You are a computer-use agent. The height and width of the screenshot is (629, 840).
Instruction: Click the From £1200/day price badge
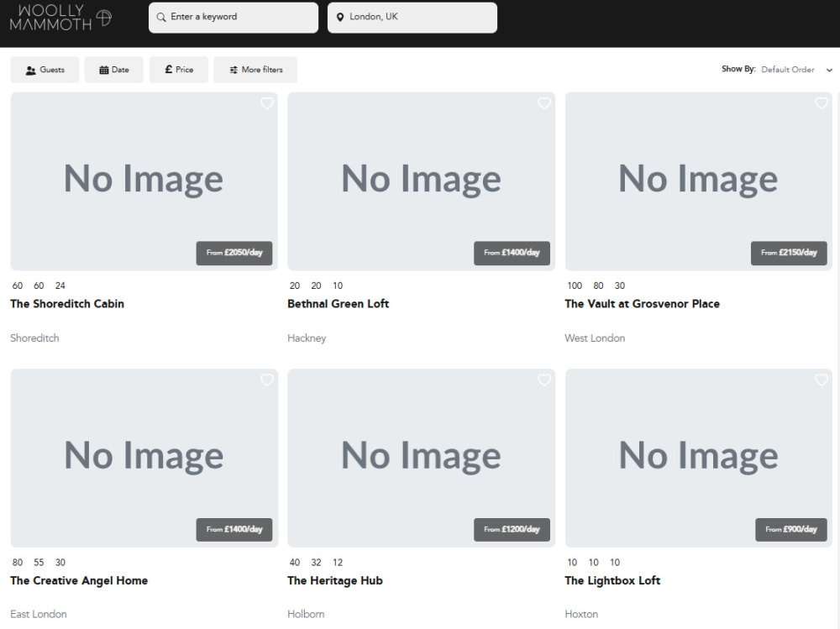pos(512,529)
